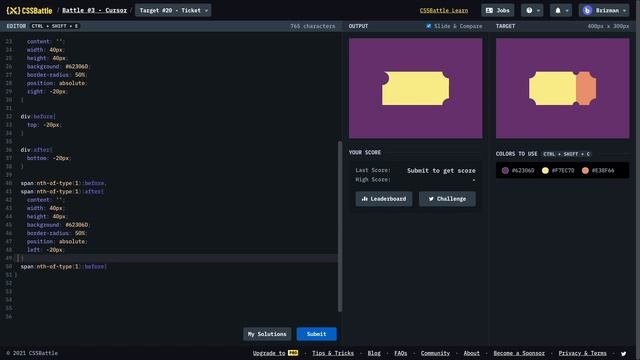
Task: Copy the yellow #F7EC7D color swatch
Action: (x=558, y=171)
